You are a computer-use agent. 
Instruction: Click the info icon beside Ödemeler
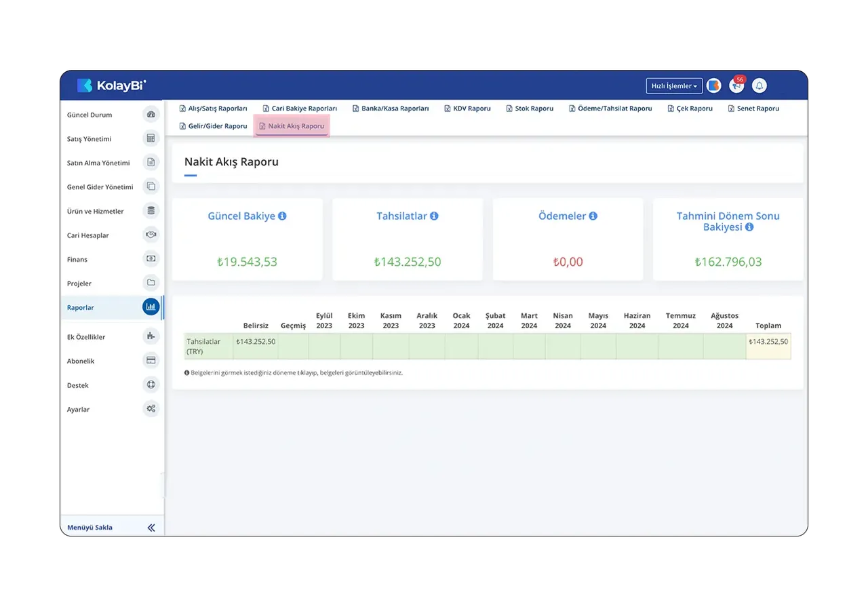[593, 216]
